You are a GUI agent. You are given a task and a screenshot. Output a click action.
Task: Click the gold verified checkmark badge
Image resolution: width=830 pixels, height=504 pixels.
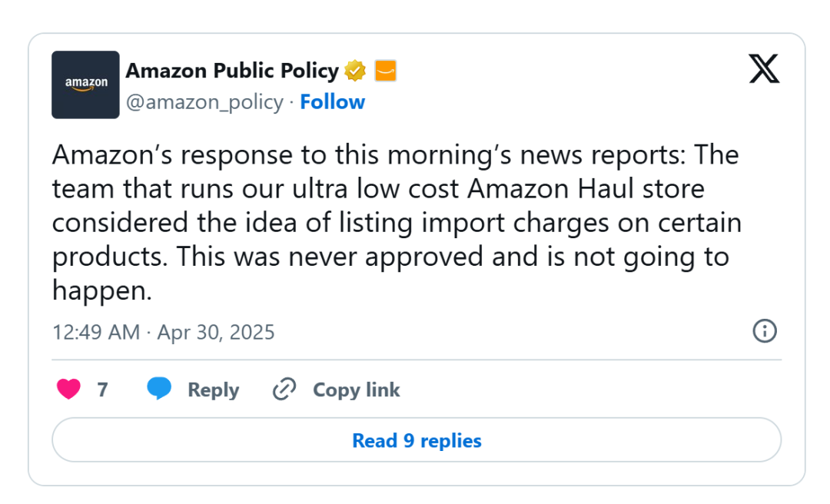click(x=355, y=71)
